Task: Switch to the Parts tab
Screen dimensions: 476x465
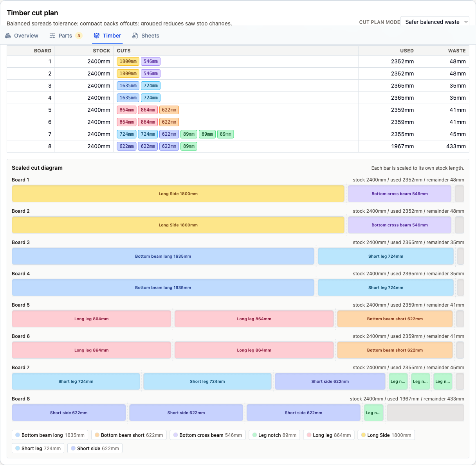Action: [x=66, y=36]
